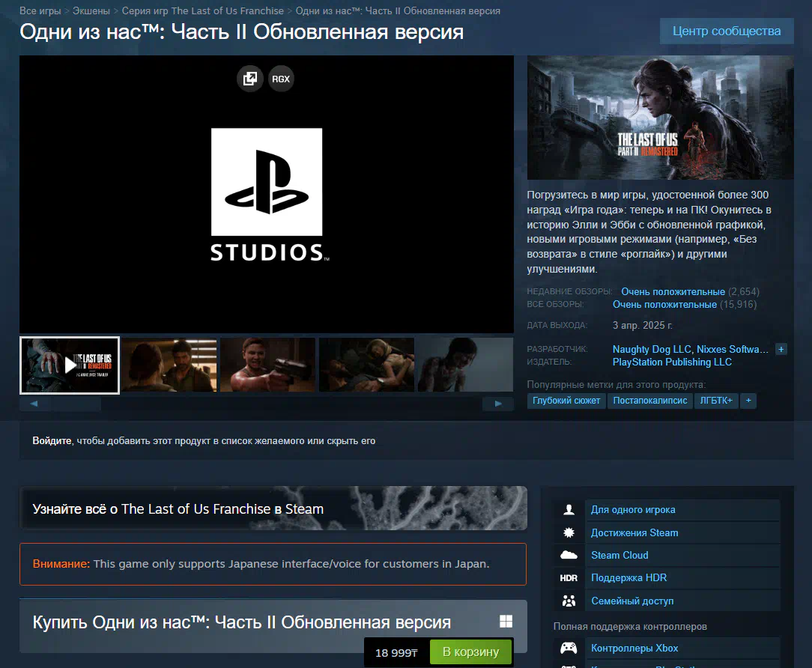Click the single-player person icon
The width and height of the screenshot is (812, 668).
(569, 509)
